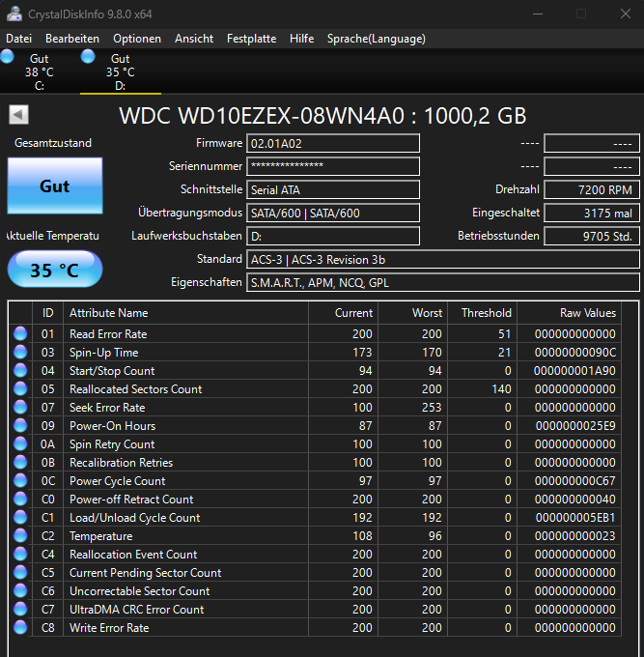Click status orb for Load/Unload Cycle Count

click(x=20, y=518)
